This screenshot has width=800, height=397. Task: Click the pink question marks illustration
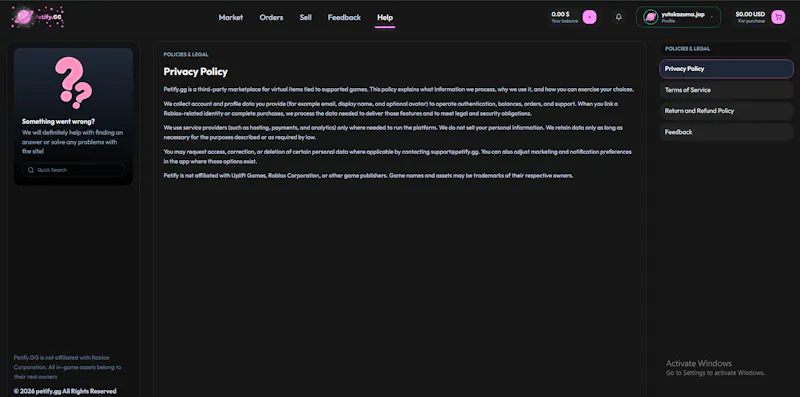pos(74,83)
